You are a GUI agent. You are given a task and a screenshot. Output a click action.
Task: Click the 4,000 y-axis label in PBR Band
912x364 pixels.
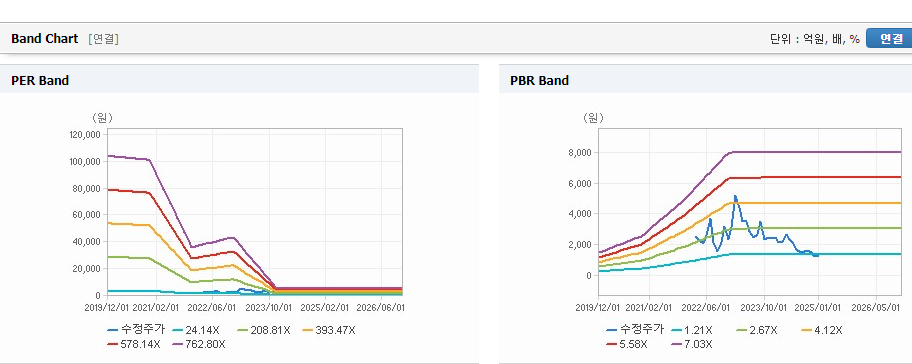point(579,214)
